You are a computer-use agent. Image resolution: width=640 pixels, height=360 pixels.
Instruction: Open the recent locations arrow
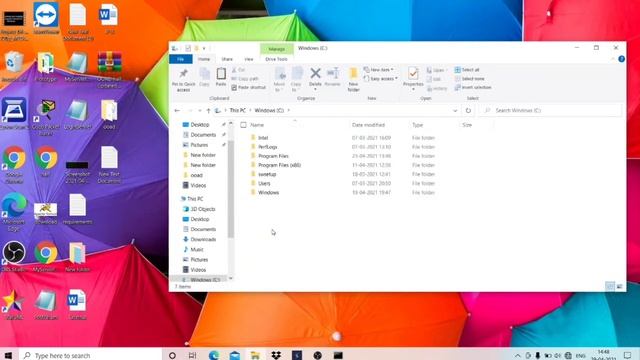[x=200, y=111]
